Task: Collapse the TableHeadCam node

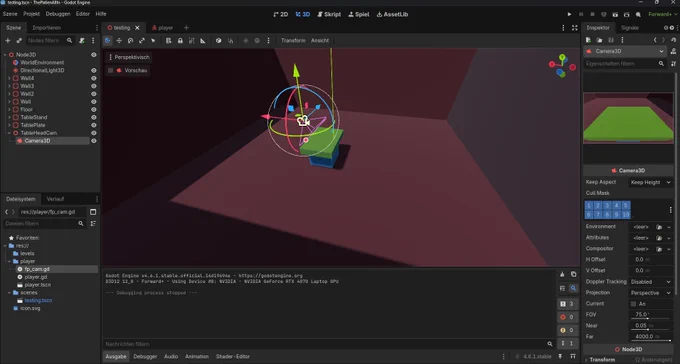Action: click(x=9, y=133)
